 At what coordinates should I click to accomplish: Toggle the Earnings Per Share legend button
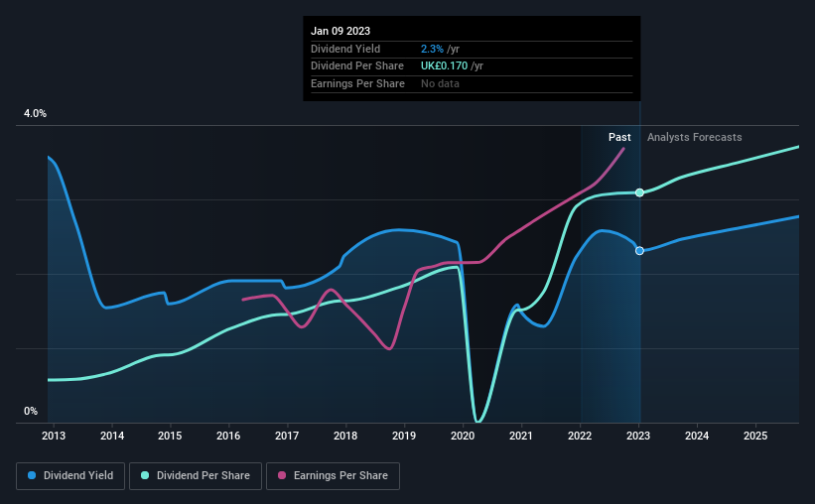click(x=333, y=475)
